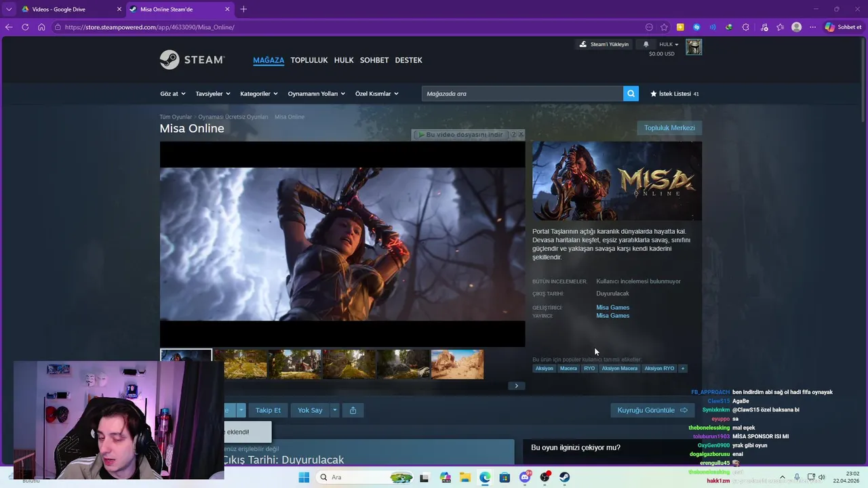Open İstek Listesi wishlist
The height and width of the screenshot is (488, 868).
[674, 94]
